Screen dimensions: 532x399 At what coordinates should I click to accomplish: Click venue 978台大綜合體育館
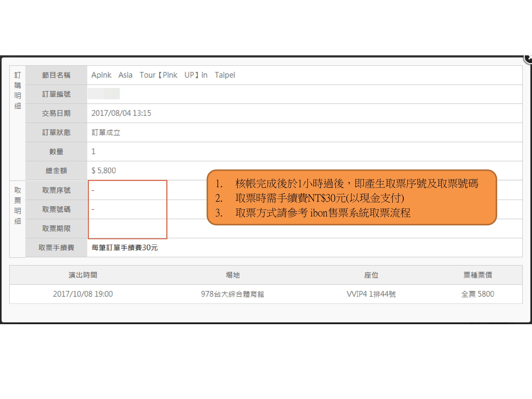(x=232, y=294)
